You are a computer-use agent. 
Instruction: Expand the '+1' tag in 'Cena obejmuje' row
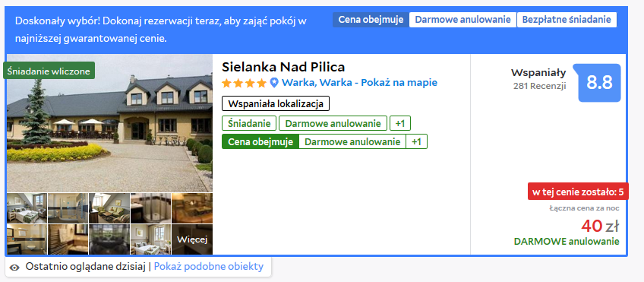(416, 142)
